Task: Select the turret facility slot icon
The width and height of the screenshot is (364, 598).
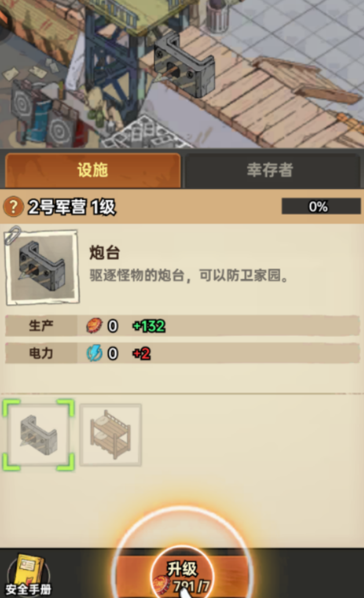Action: click(38, 435)
